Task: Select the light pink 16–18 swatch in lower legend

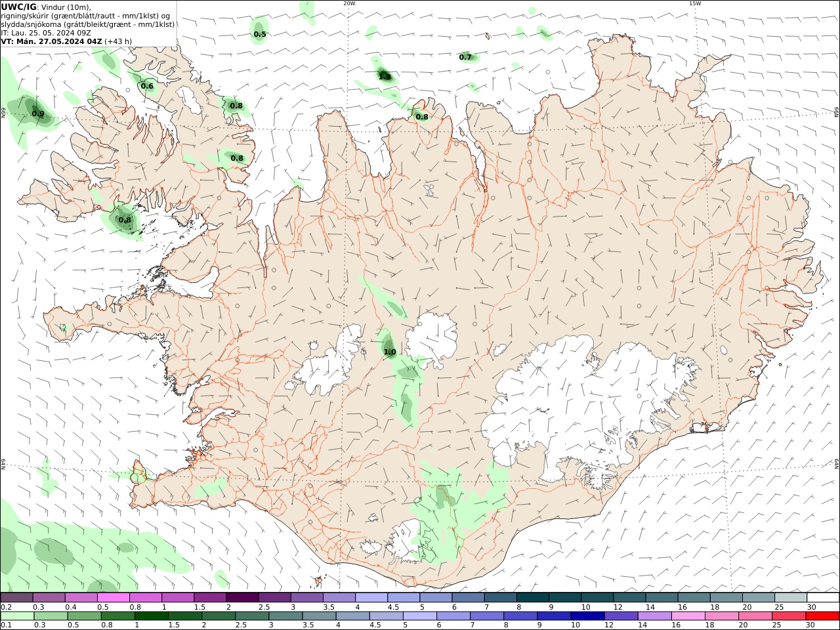Action: tap(688, 616)
